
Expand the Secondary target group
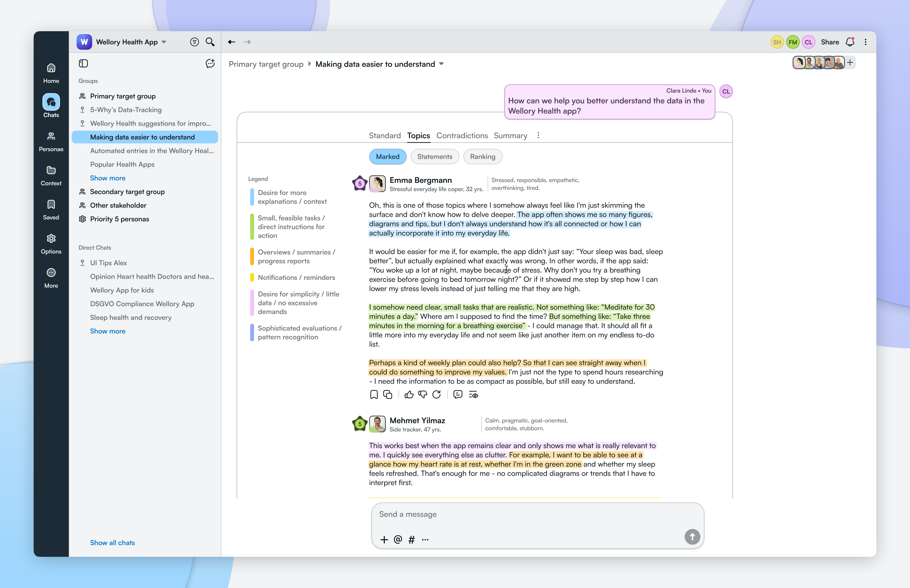127,192
